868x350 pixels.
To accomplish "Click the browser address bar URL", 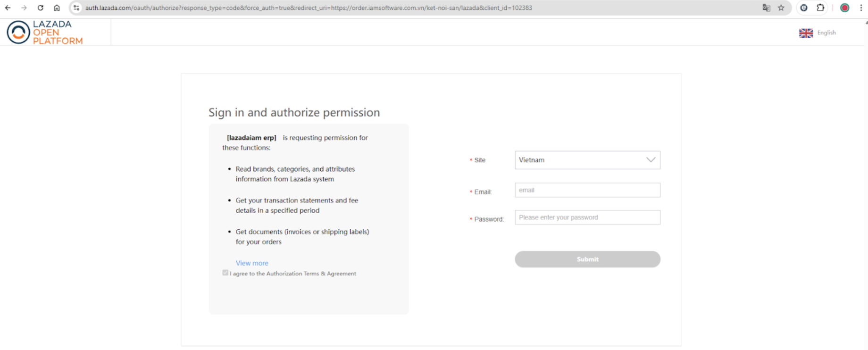I will (309, 8).
